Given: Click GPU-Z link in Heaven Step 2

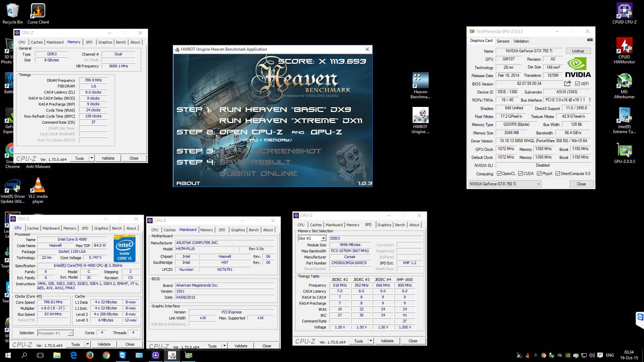Looking at the screenshot, I should [x=326, y=132].
